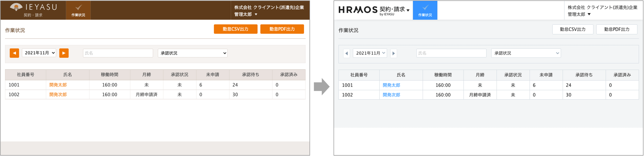This screenshot has width=644, height=156.
Task: Click orange 勤怠CSV出力 button
Action: pos(236,29)
